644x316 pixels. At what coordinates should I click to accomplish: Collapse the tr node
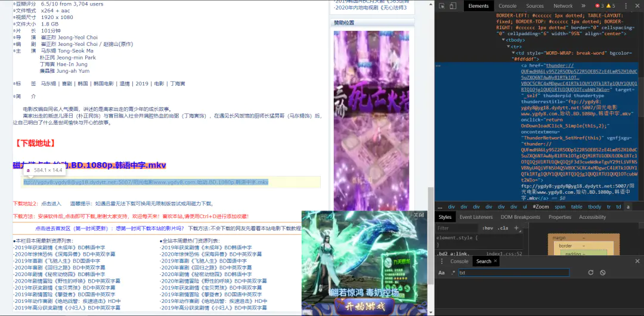pyautogui.click(x=508, y=47)
